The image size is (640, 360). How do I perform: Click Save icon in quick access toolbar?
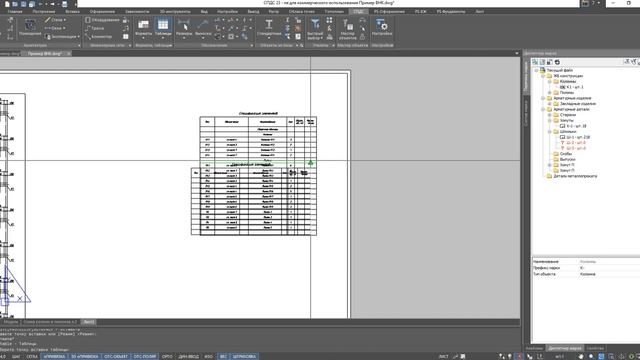[x=23, y=4]
